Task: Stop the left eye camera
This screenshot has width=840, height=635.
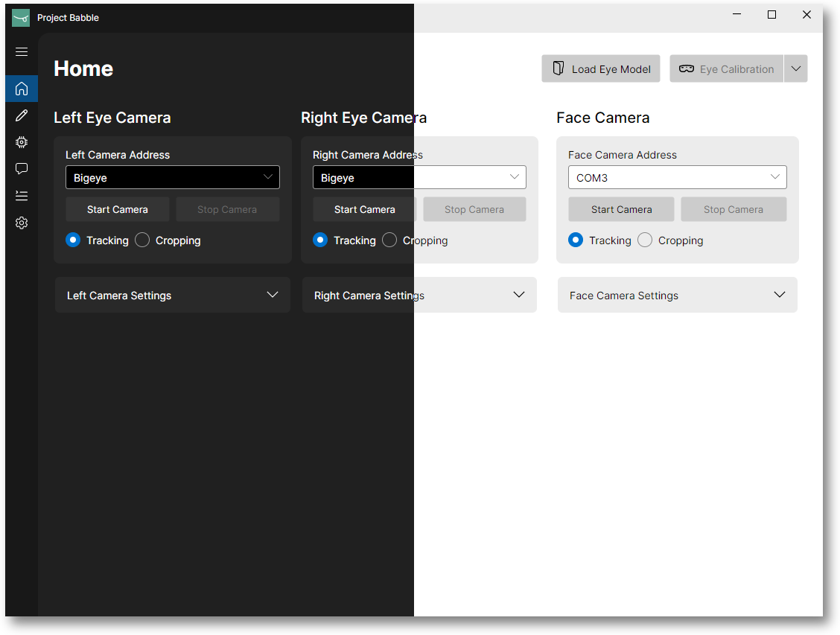Action: click(227, 209)
